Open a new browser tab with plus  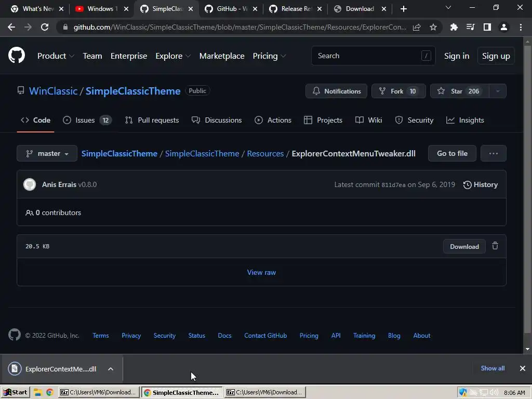(403, 9)
